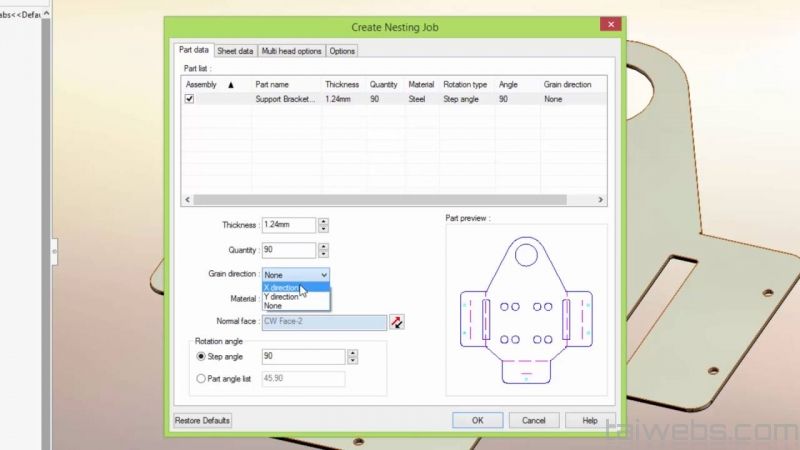Toggle the Support Bracket assembly checkbox
This screenshot has width=800, height=450.
click(189, 99)
